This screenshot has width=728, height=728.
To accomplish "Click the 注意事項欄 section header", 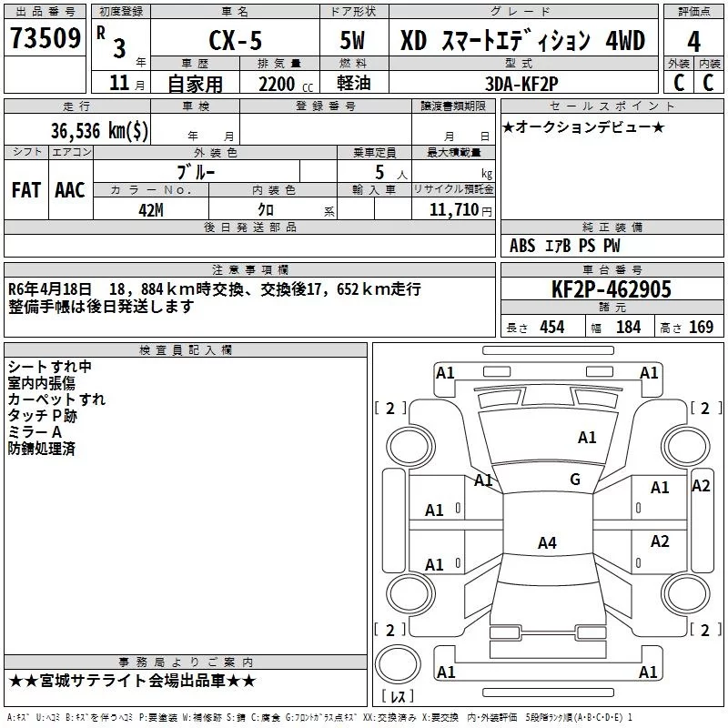I will [x=249, y=269].
